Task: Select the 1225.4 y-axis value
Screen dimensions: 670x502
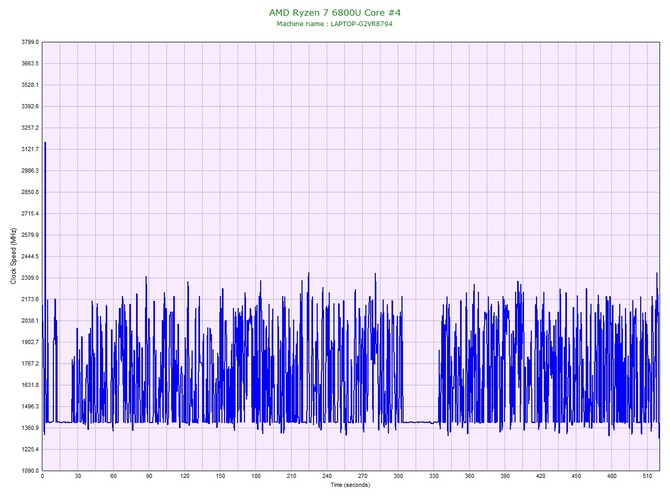Action: (x=30, y=449)
